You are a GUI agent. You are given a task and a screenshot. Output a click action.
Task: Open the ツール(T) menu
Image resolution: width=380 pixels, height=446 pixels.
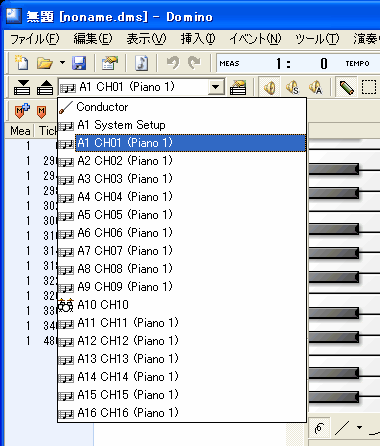317,39
